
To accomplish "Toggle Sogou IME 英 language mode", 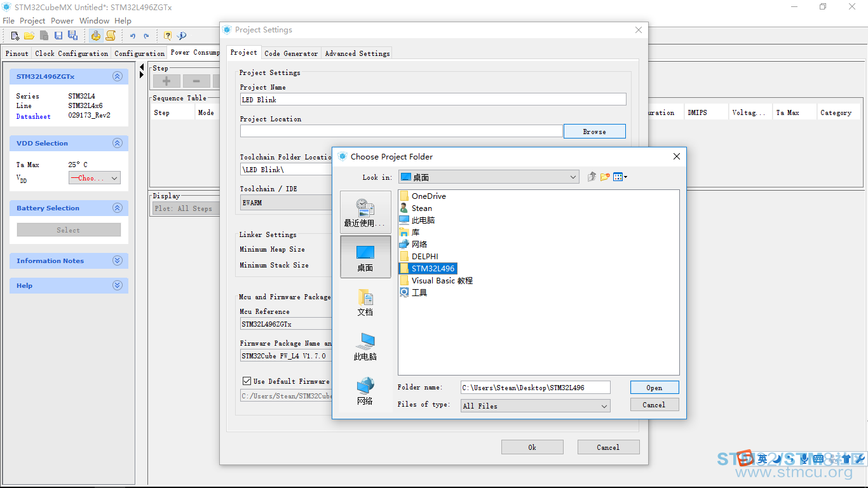I will tap(762, 459).
